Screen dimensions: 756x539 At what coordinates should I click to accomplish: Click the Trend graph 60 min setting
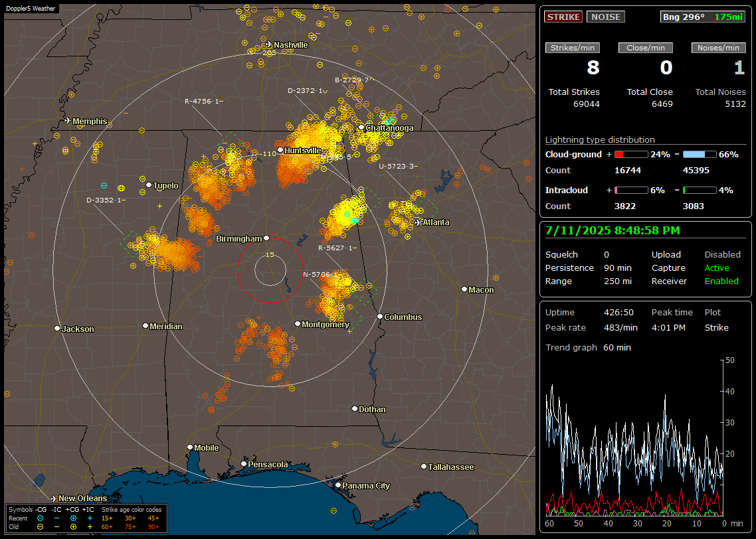pos(616,348)
